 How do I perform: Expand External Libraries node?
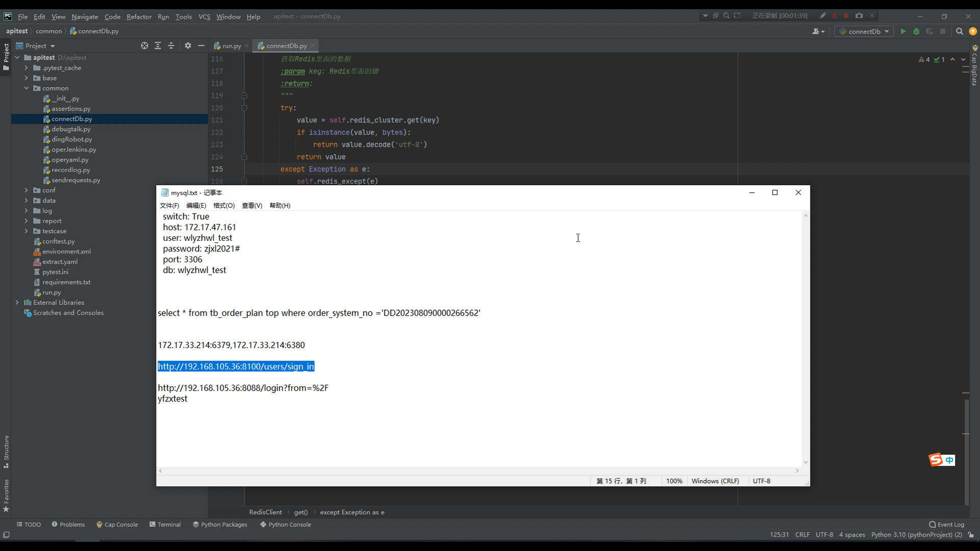[17, 303]
